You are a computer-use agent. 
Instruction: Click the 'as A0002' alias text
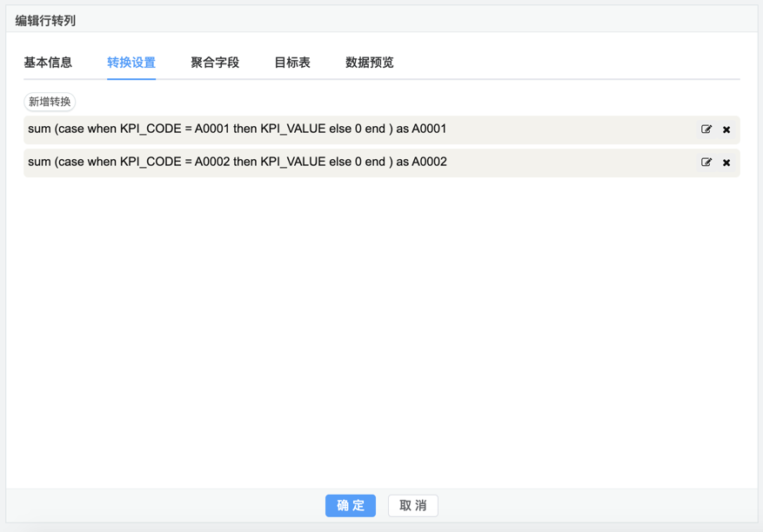pos(421,162)
